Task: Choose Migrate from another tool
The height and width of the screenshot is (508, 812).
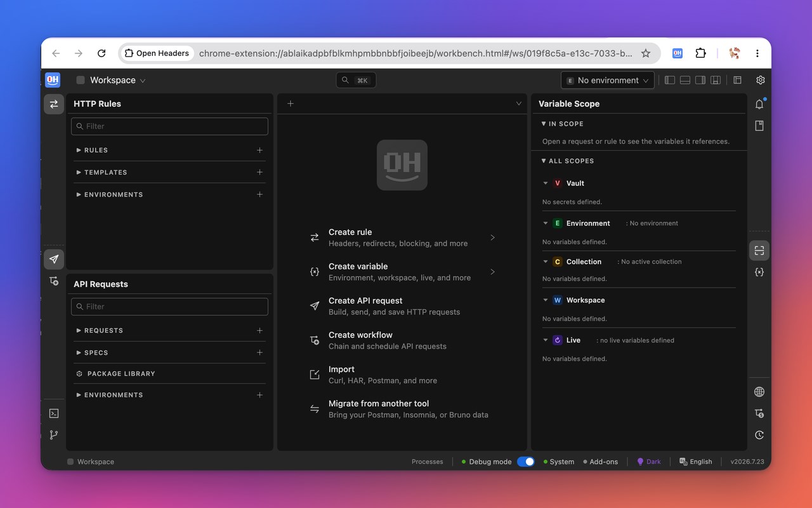Action: pos(402,409)
